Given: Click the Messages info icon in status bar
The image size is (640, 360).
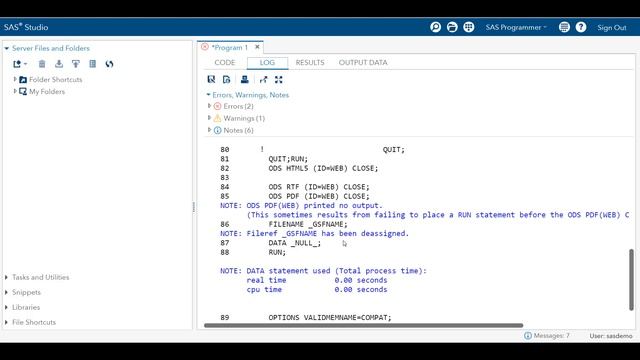Looking at the screenshot, I should click(x=528, y=336).
